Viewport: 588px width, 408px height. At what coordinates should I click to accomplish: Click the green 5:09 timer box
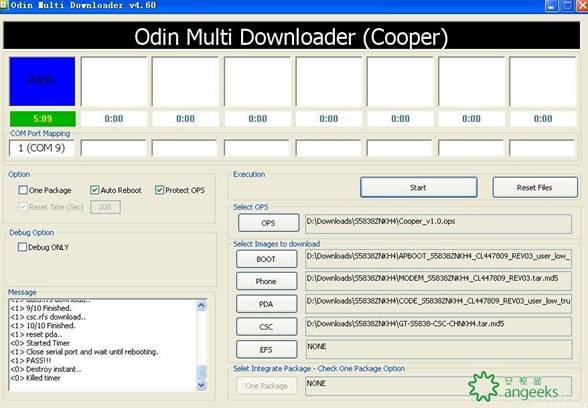(42, 119)
